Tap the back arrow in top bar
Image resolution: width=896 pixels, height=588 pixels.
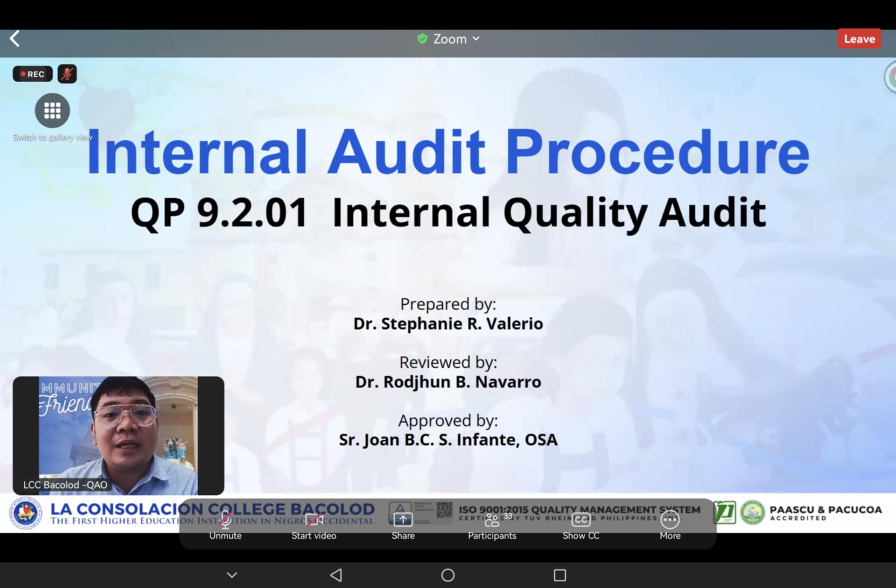pos(15,39)
